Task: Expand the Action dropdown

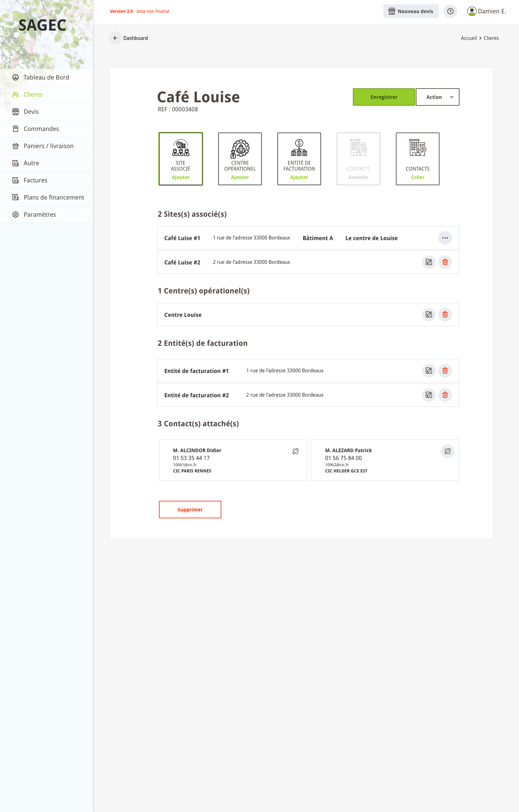Action: point(437,97)
